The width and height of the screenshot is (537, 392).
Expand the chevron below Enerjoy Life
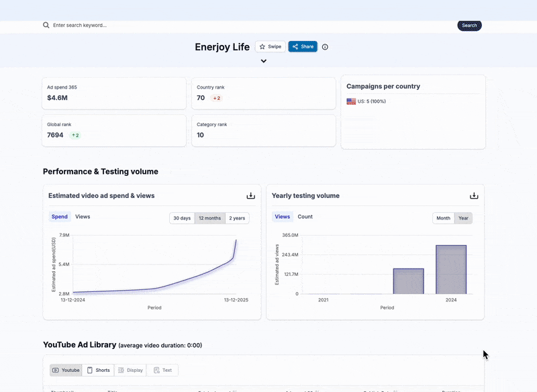[x=264, y=61]
